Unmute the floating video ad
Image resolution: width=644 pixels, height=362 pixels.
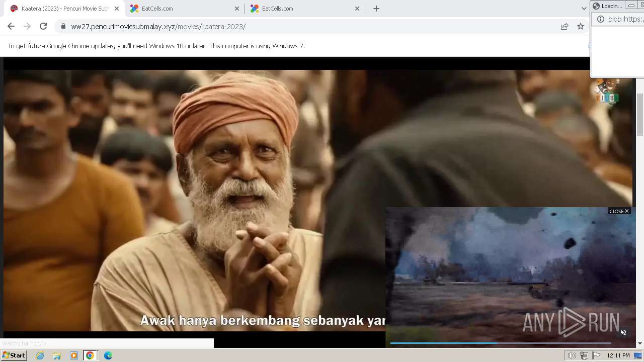[623, 332]
